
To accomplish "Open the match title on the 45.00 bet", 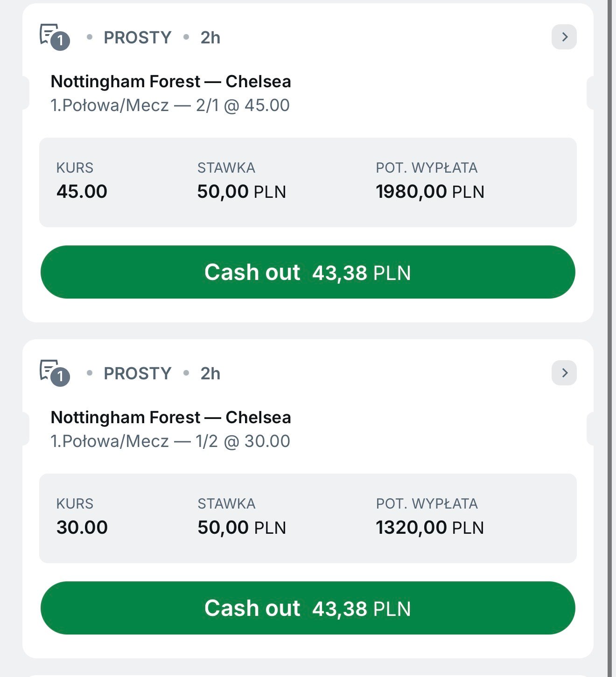I will coord(170,82).
